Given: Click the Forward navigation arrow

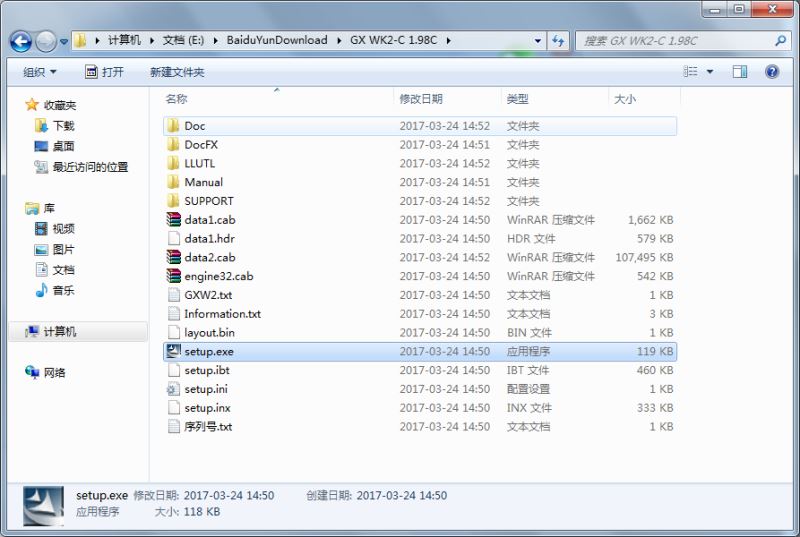Looking at the screenshot, I should click(45, 41).
